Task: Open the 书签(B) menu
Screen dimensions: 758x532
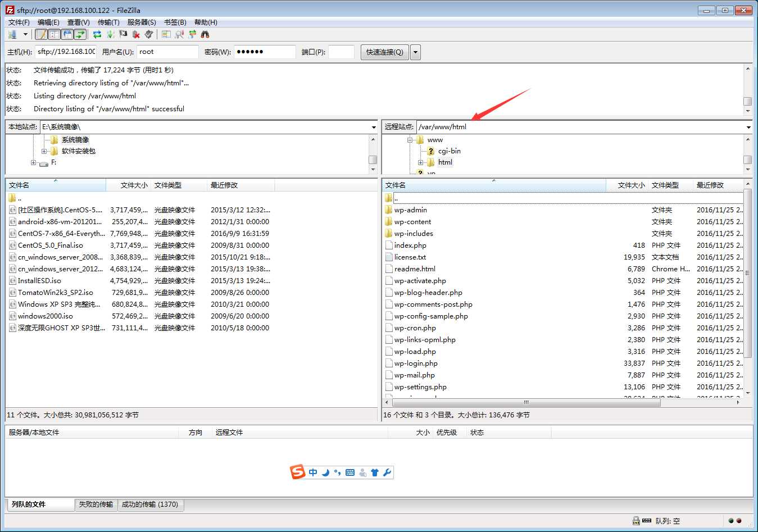Action: coord(175,22)
